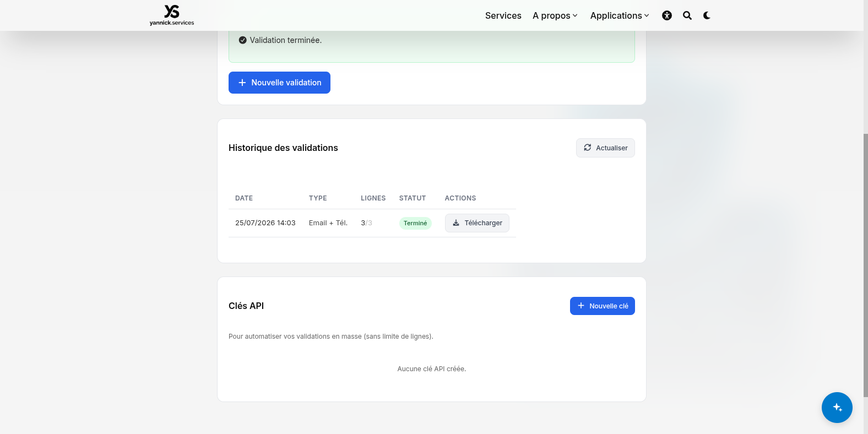Screen dimensions: 868x434
Task: Select the 3/3 lines cell
Action: coord(367,223)
